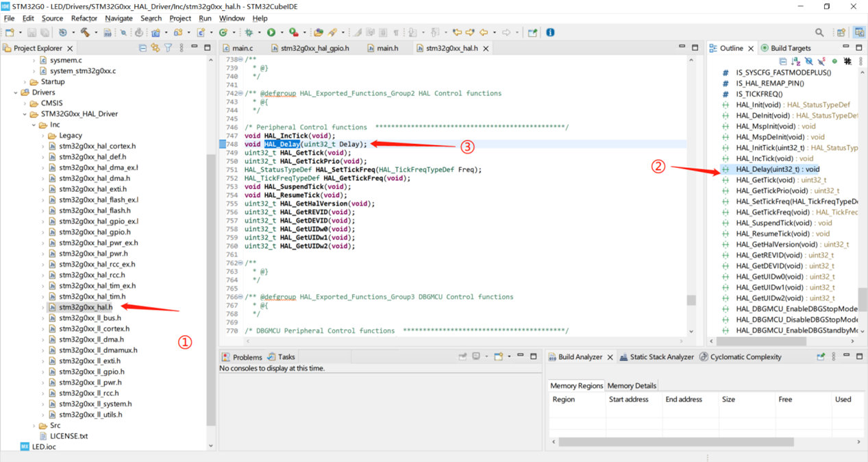Click the blue information icon in toolbar

coord(550,32)
